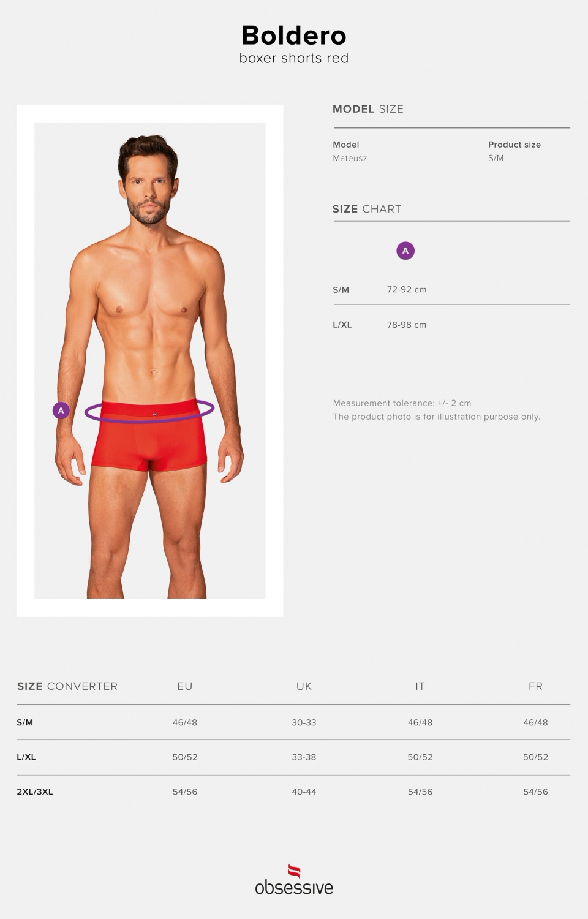Screen dimensions: 588x919
Task: Click the IT column header
Action: (x=420, y=686)
